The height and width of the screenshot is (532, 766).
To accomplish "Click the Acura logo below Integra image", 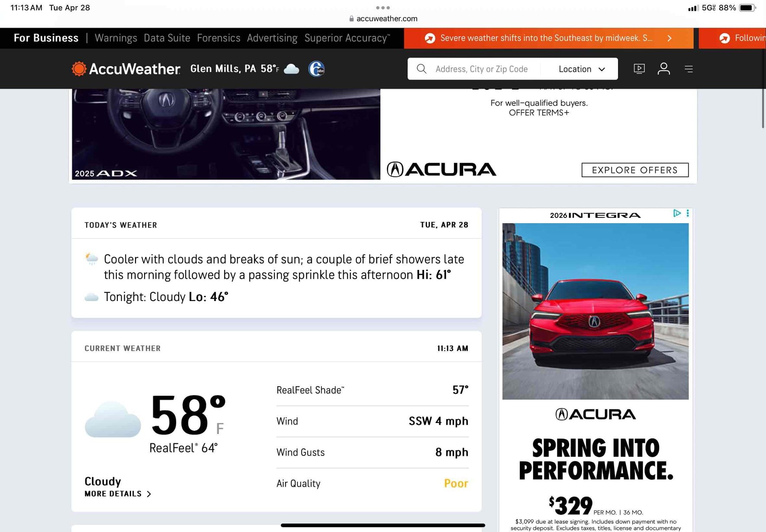I will (595, 414).
